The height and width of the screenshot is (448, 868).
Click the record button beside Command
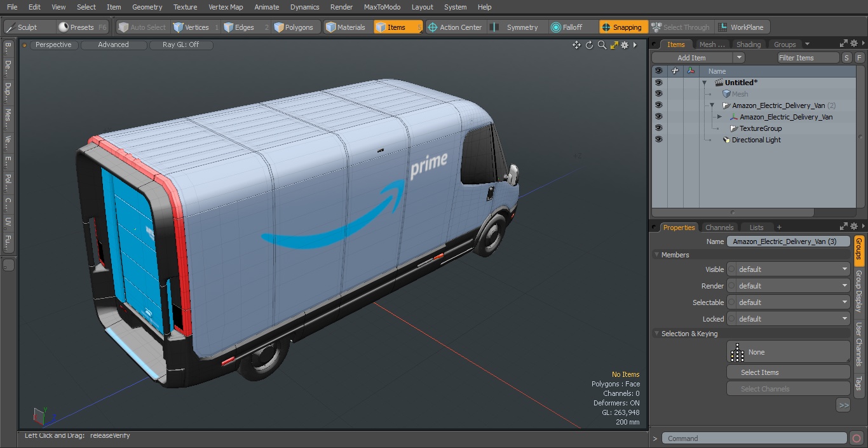856,438
